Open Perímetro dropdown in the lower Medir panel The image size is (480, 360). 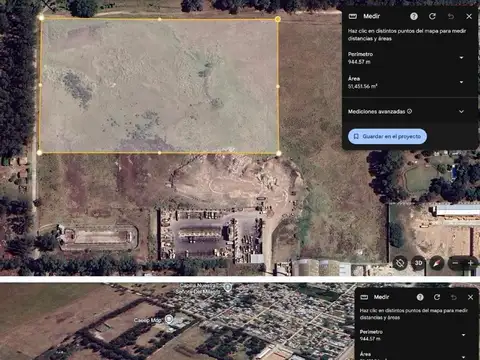pyautogui.click(x=463, y=335)
